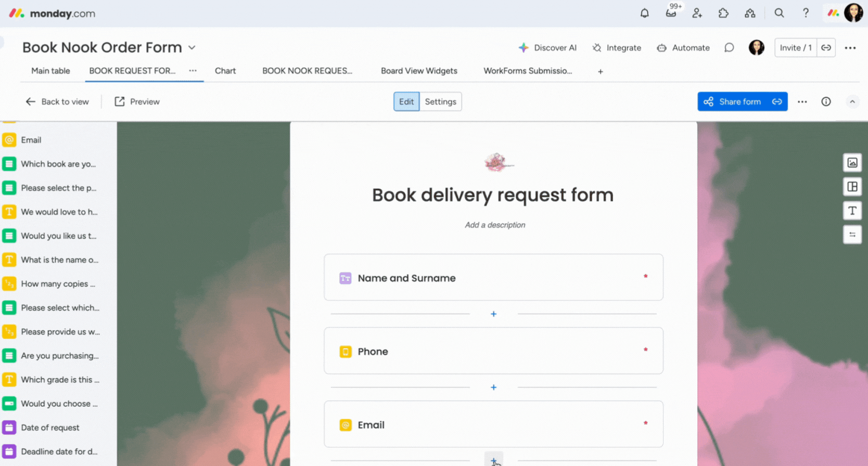Click the background image icon in right toolbar
The height and width of the screenshot is (466, 868).
[x=852, y=163]
